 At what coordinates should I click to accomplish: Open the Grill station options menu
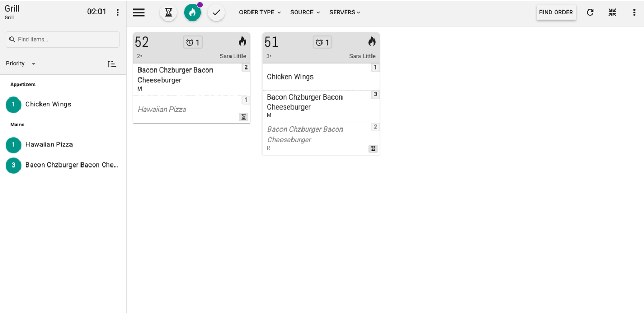[118, 13]
